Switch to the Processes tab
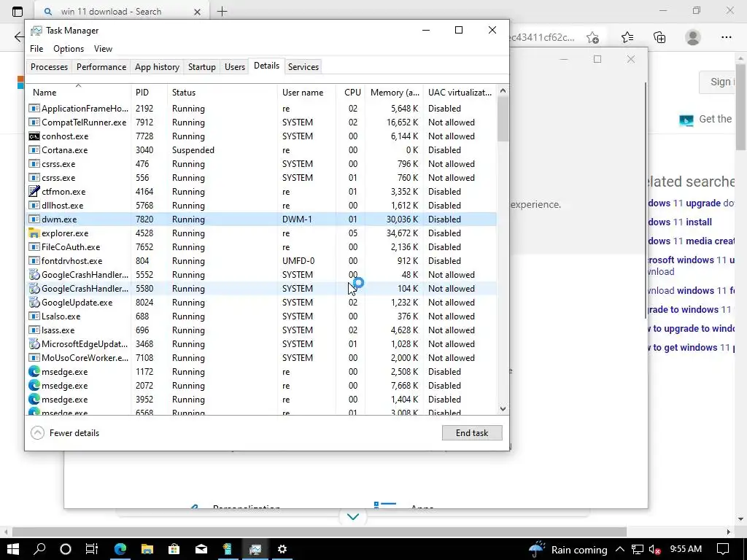747x560 pixels. pyautogui.click(x=49, y=66)
